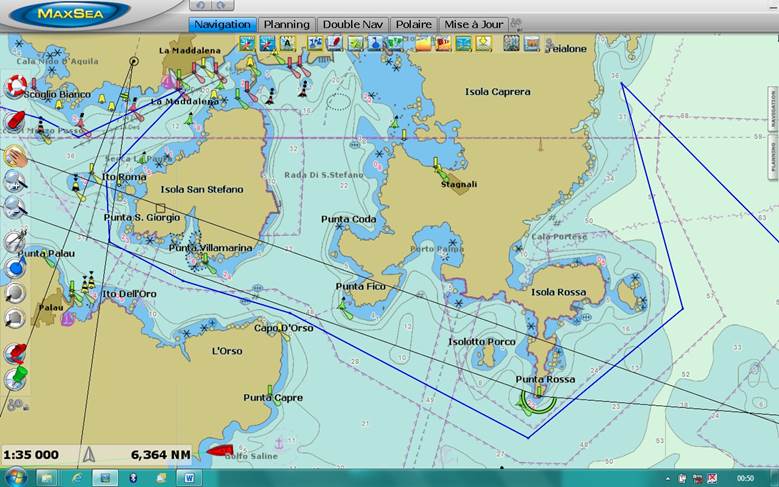Toggle the north-up arrow beside the scale
Screen dimensions: 779x487
(x=89, y=454)
